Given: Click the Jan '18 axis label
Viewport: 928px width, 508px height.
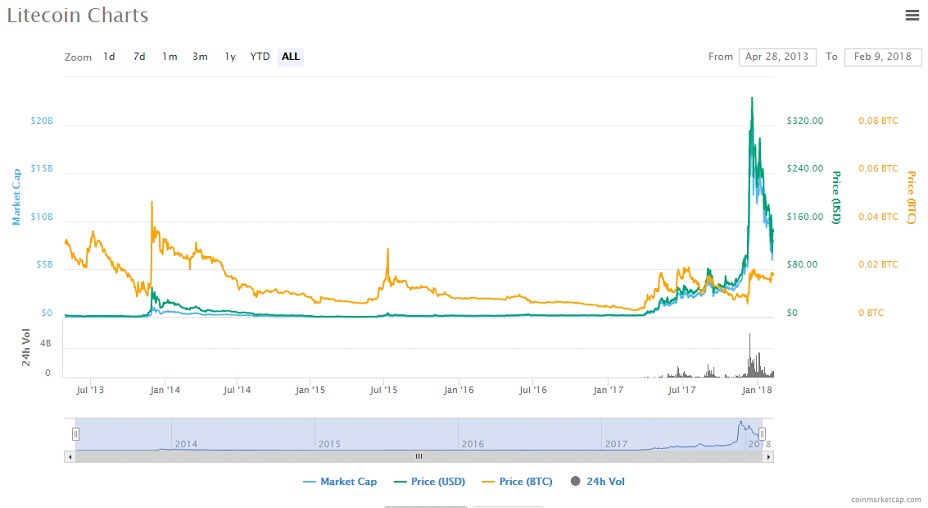Looking at the screenshot, I should coord(757,390).
